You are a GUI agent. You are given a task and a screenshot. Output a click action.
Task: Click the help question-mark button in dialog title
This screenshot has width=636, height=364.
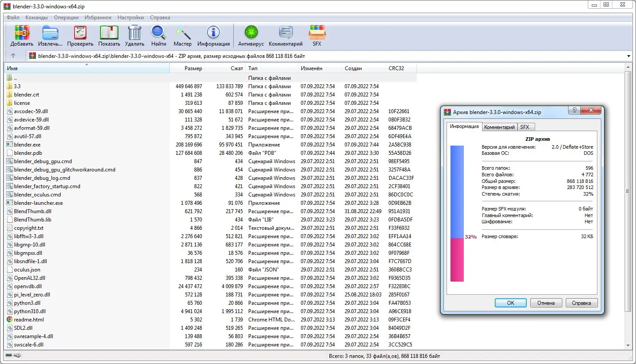pos(575,111)
